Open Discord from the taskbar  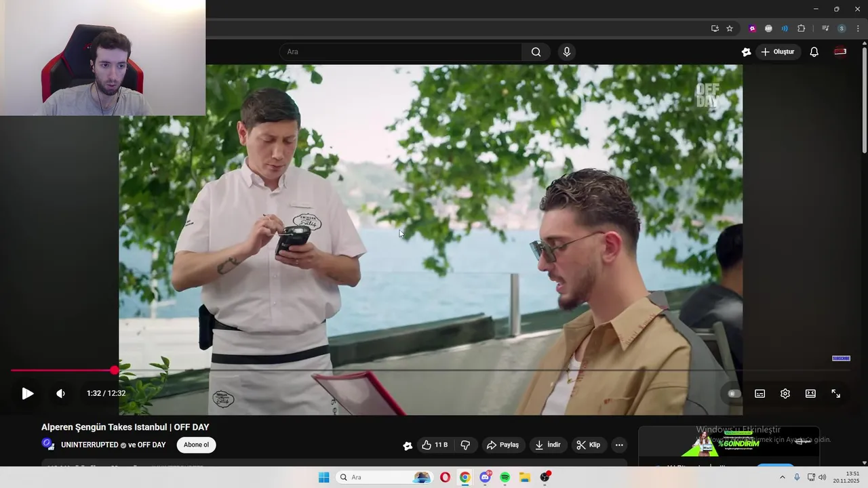(x=485, y=477)
